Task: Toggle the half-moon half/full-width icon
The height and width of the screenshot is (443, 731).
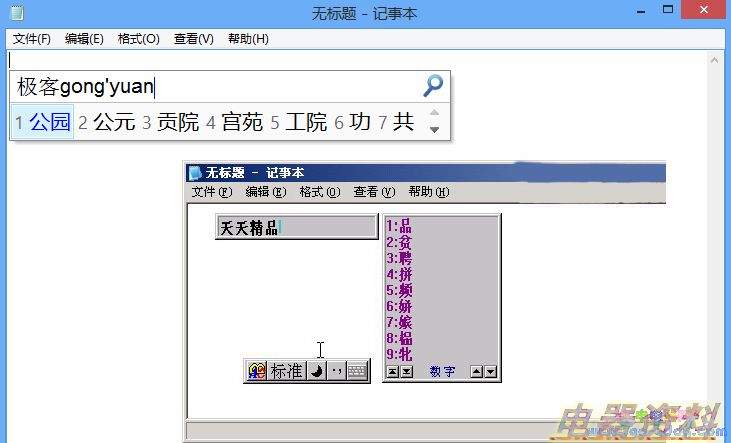Action: [x=317, y=371]
